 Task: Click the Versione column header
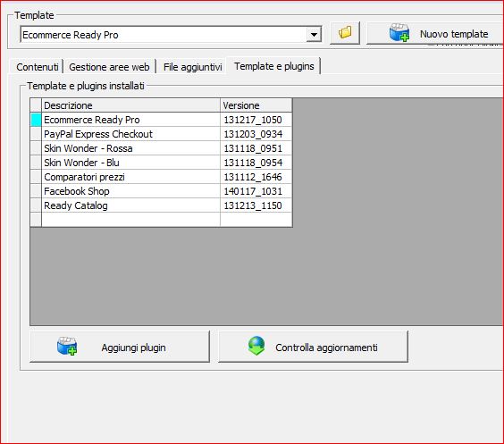click(x=256, y=105)
